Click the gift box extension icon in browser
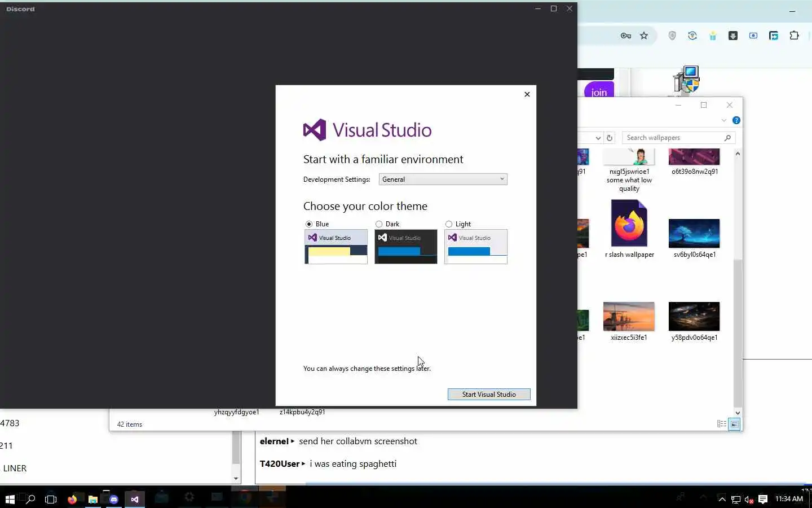Viewport: 812px width, 508px height. pyautogui.click(x=713, y=36)
